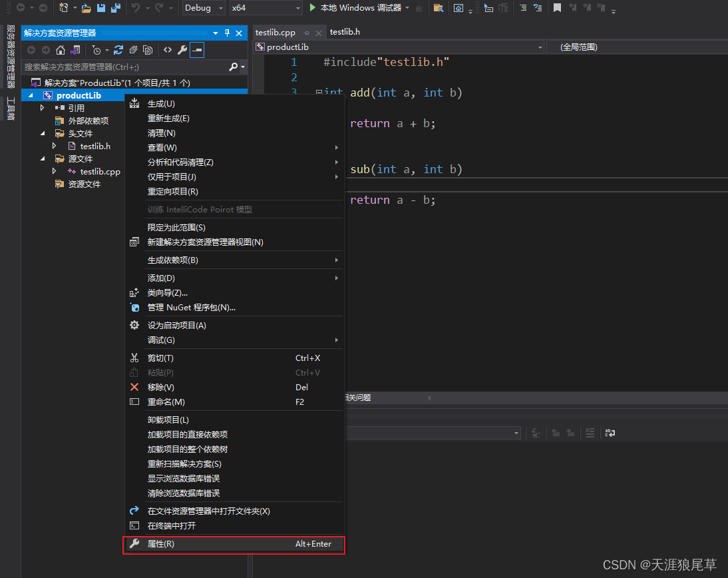Choose 卸载项目(L) menu entry
The image size is (728, 578).
pos(234,420)
